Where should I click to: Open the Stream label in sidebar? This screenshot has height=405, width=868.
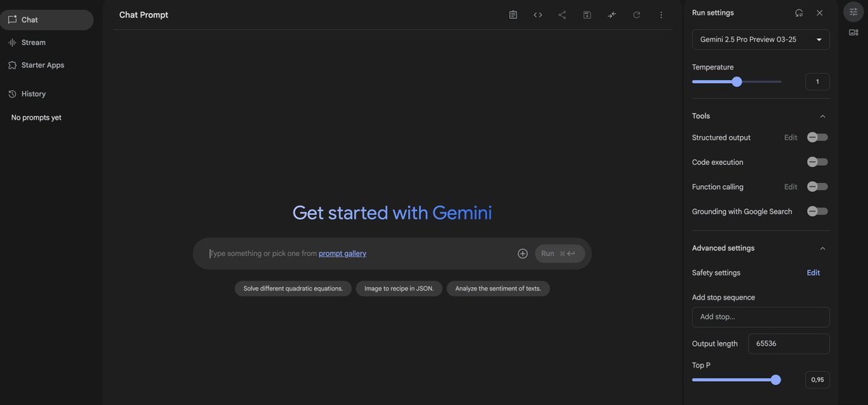33,43
